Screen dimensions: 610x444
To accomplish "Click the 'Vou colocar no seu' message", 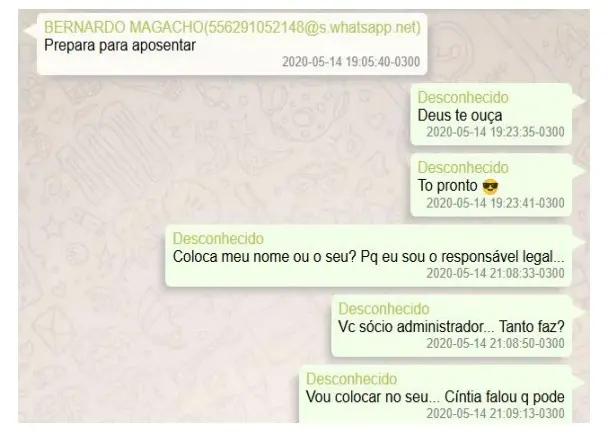I will pos(435,397).
